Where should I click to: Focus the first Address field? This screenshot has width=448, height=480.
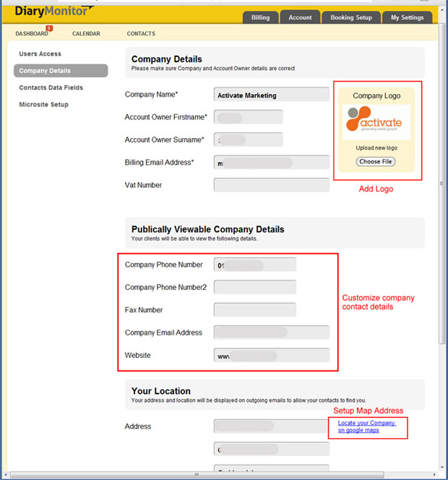click(x=272, y=427)
